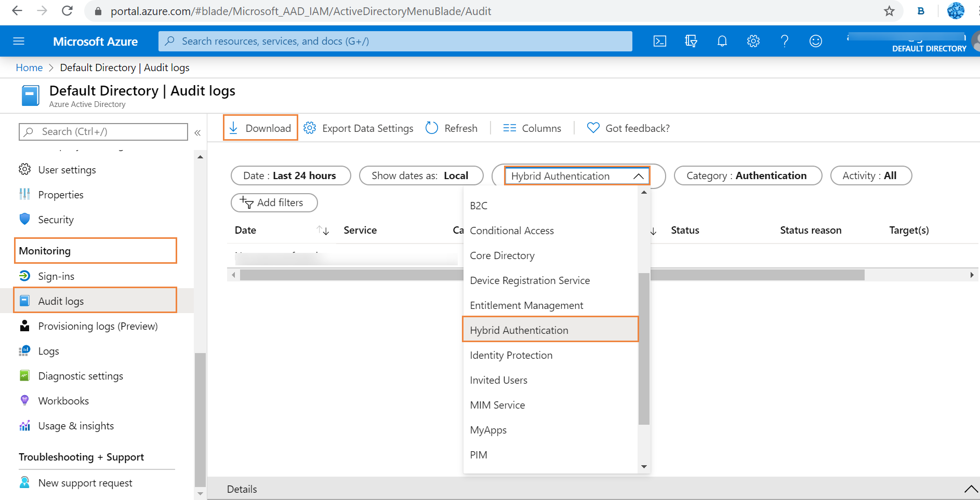Select Hybrid Authentication in the dropdown list
The height and width of the screenshot is (500, 980).
(551, 330)
